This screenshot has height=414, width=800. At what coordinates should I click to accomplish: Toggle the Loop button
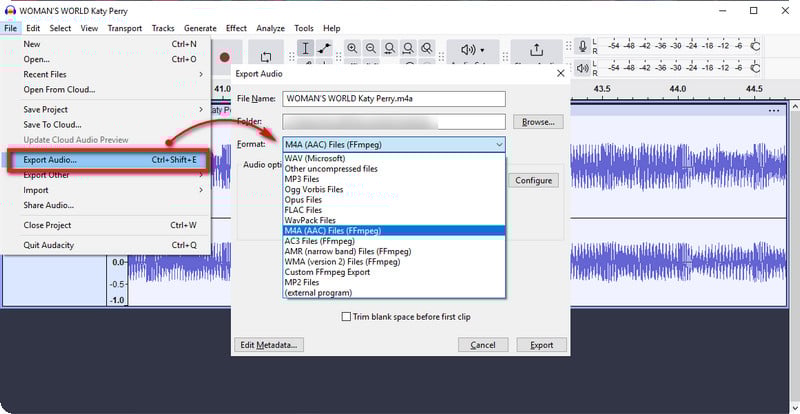coord(266,57)
